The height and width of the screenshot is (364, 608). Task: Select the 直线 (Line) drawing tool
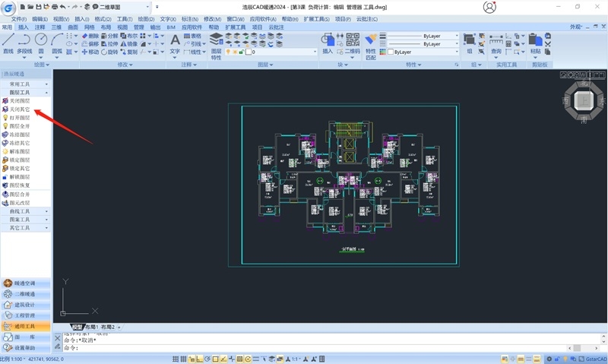8,43
